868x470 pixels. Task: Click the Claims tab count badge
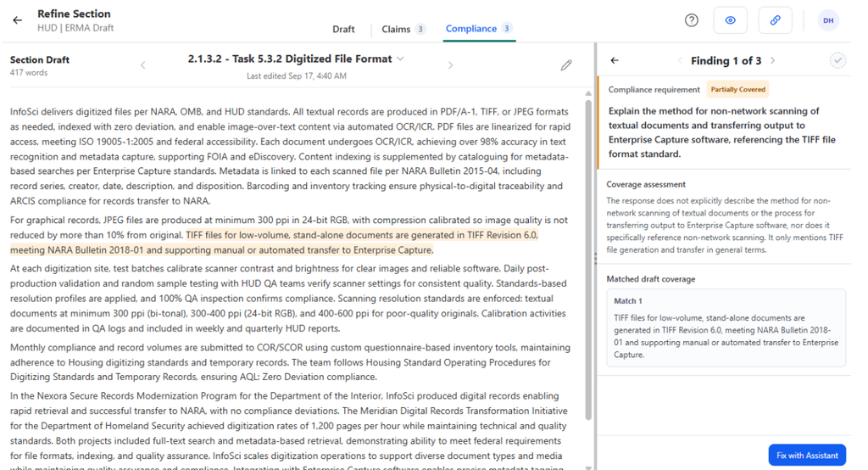[420, 29]
